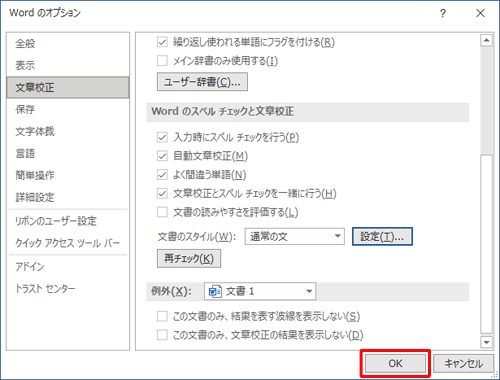Open the 保存 category
The width and height of the screenshot is (500, 380).
(x=68, y=109)
